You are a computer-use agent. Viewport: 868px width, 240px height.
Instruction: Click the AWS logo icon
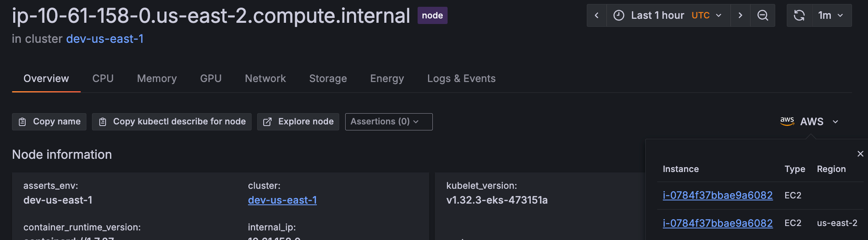787,121
